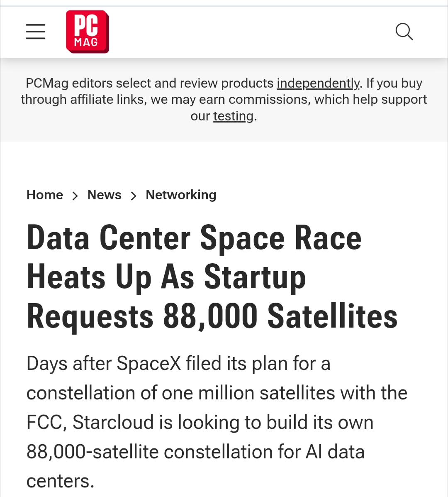Click chevron between News and Networking
This screenshot has height=497, width=448.
(x=134, y=196)
